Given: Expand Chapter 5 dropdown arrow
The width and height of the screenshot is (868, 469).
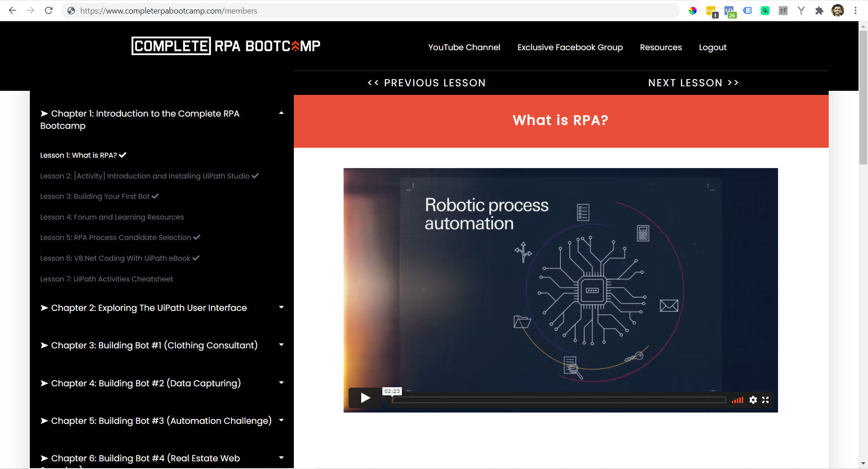Looking at the screenshot, I should [x=281, y=420].
